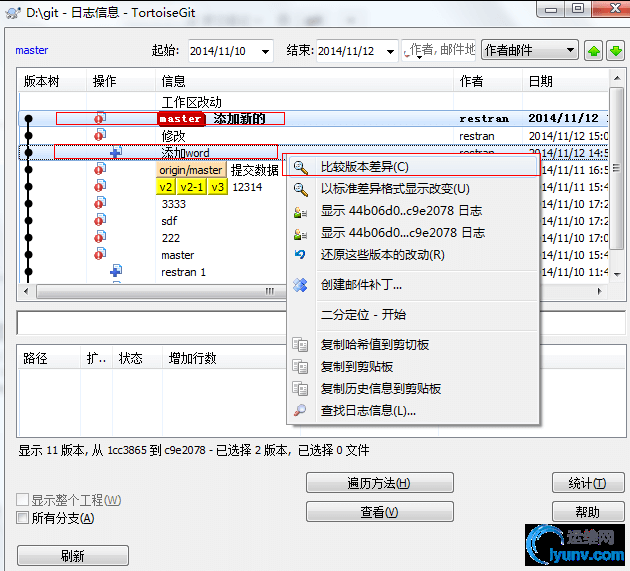The height and width of the screenshot is (571, 630).
Task: Click the blue plus icon in restran 1 row
Action: (x=116, y=271)
